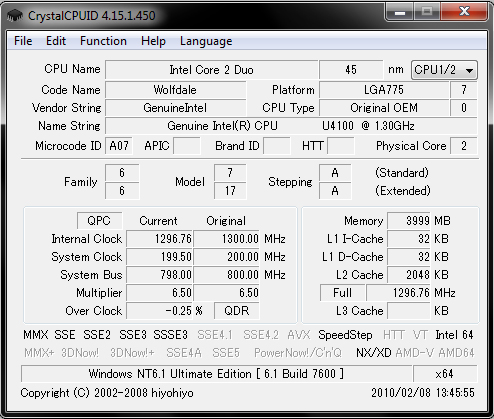Click the greyed-out PowerNow!/C'n'Q label
This screenshot has height=419, width=494.
[298, 353]
